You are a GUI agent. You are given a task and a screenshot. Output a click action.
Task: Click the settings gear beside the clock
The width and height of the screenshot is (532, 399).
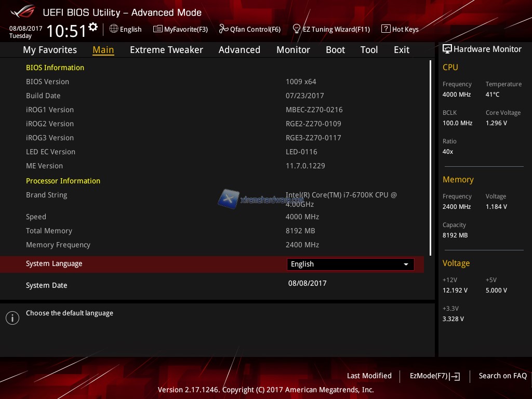point(93,26)
